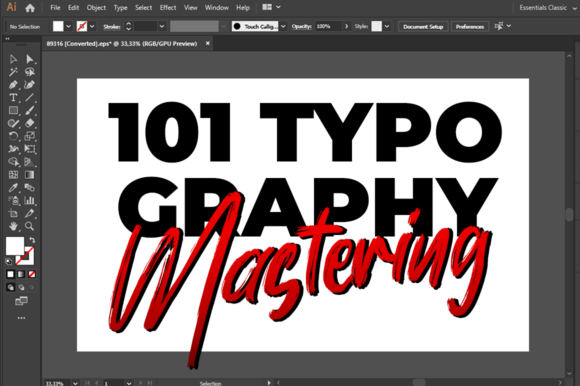Open the Object menu
The width and height of the screenshot is (580, 386).
coord(96,7)
